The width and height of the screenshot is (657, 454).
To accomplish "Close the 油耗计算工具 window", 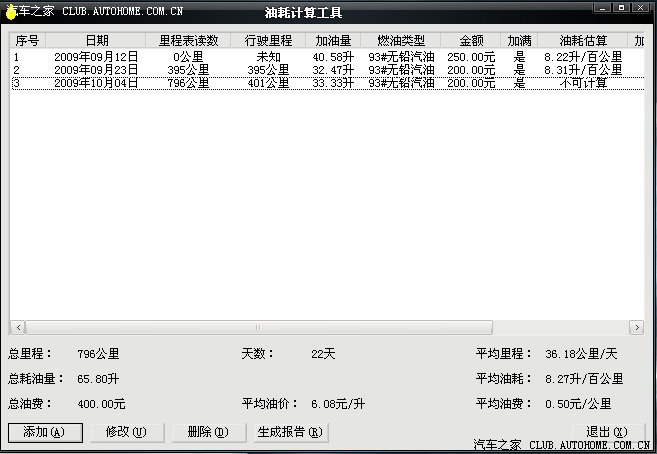I will tap(641, 8).
